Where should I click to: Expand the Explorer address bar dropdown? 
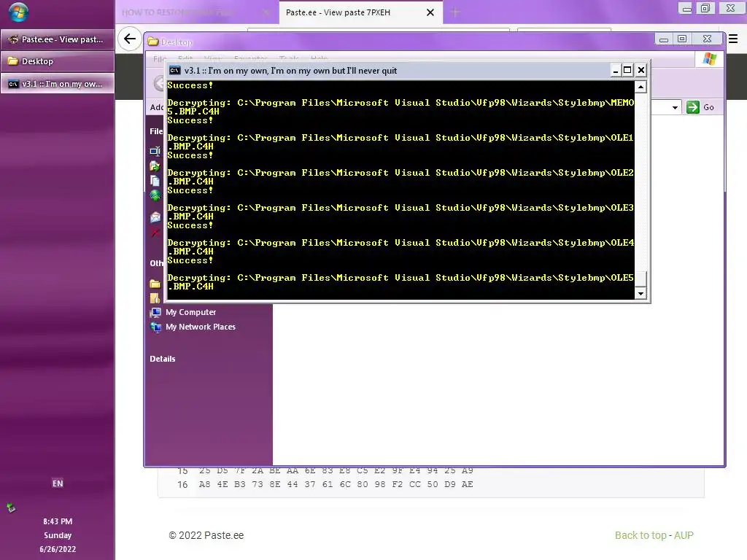675,108
